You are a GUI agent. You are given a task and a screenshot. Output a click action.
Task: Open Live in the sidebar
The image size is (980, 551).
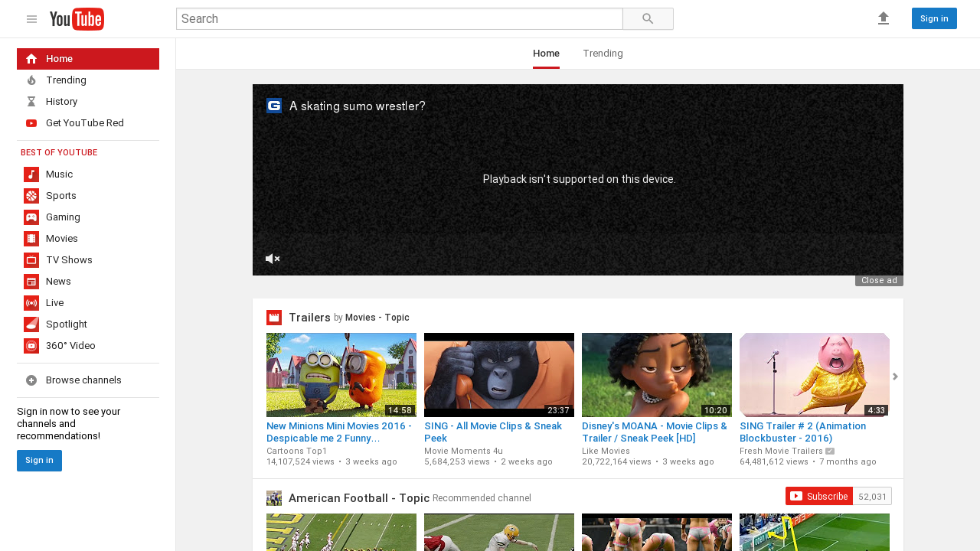point(88,303)
